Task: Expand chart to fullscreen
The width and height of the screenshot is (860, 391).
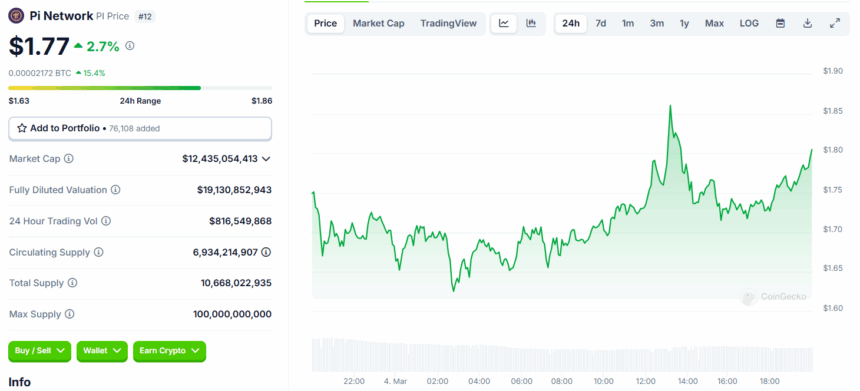Action: 835,24
